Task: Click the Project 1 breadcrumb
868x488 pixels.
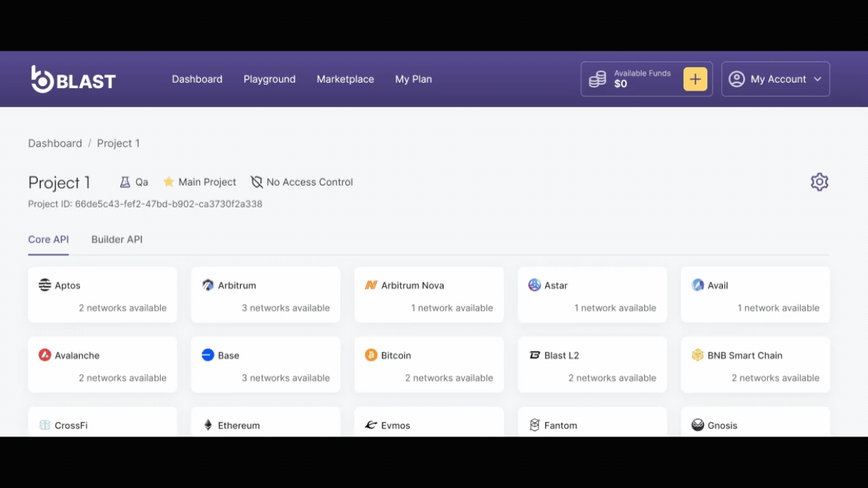Action: (x=118, y=143)
